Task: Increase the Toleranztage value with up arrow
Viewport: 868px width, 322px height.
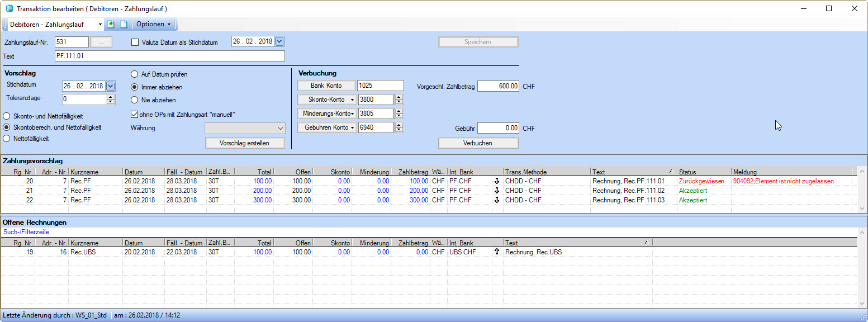Action: (110, 97)
